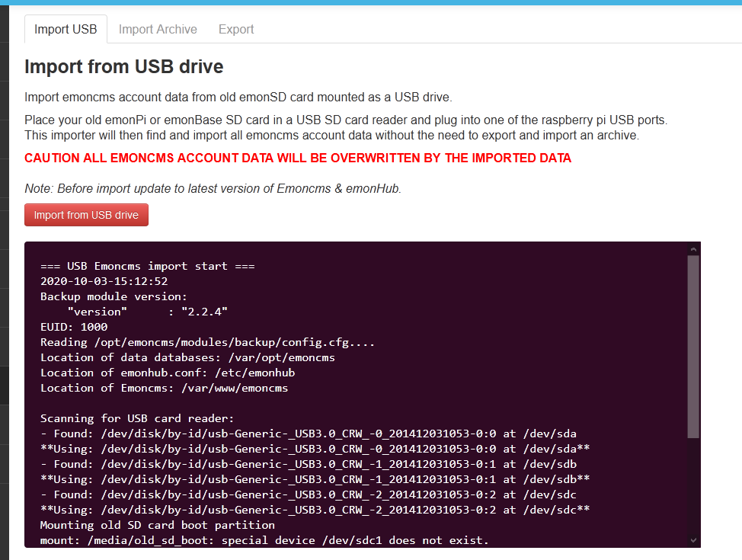Click the 'Reading /opt/emoncms/modules/backup/config.cfg' line
Image resolution: width=742 pixels, height=560 pixels.
(207, 342)
